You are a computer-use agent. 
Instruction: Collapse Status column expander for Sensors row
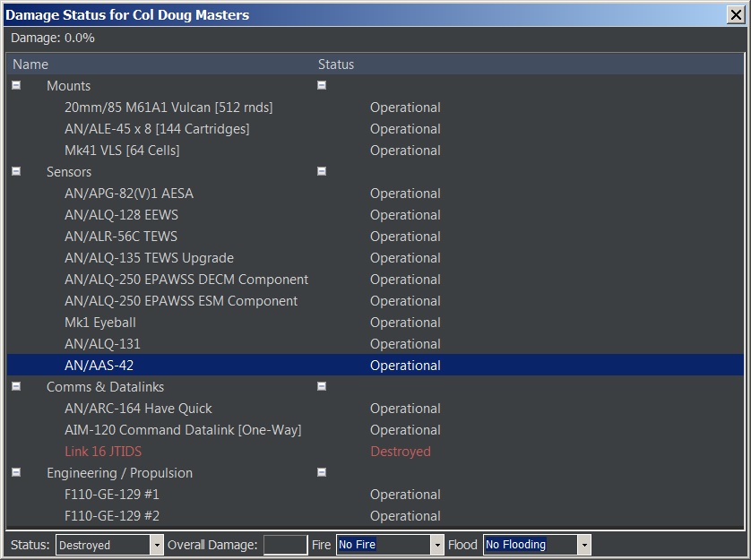click(322, 171)
